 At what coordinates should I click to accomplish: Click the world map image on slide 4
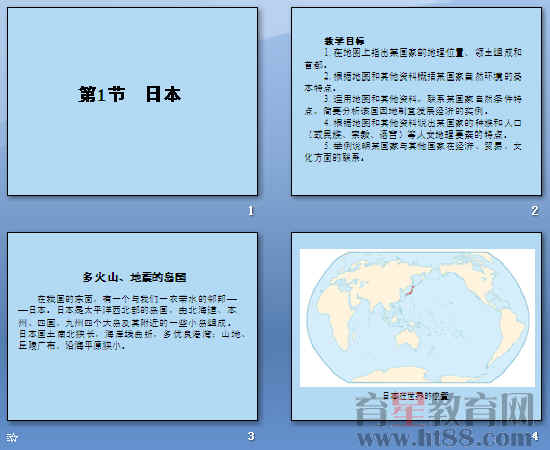coord(417,318)
